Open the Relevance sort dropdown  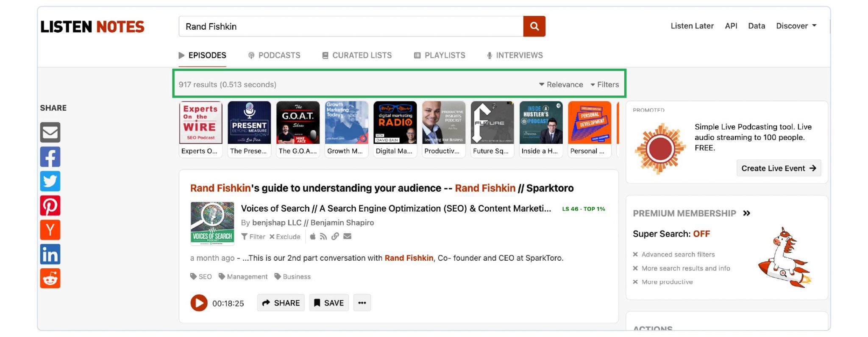tap(561, 85)
